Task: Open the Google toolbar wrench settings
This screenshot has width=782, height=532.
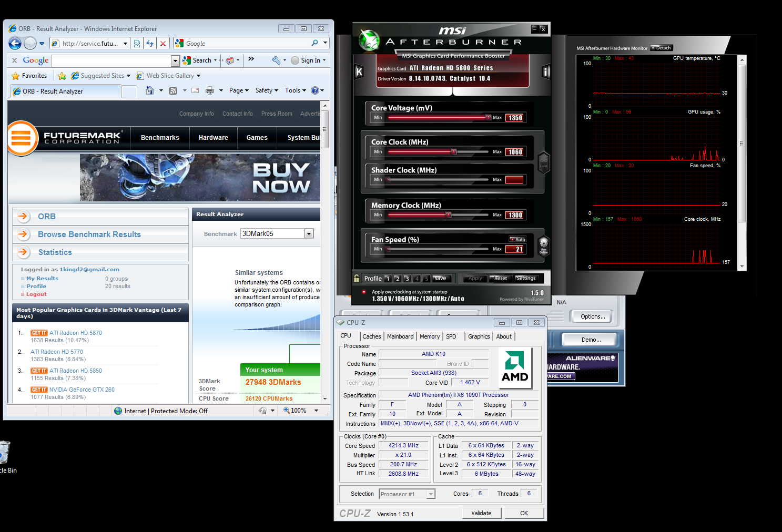Action: pos(276,60)
